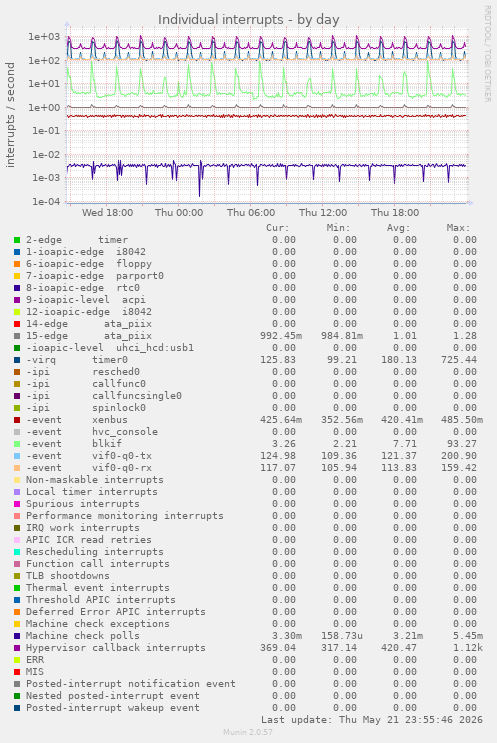Click the 1e+03 y-axis label

tap(44, 37)
